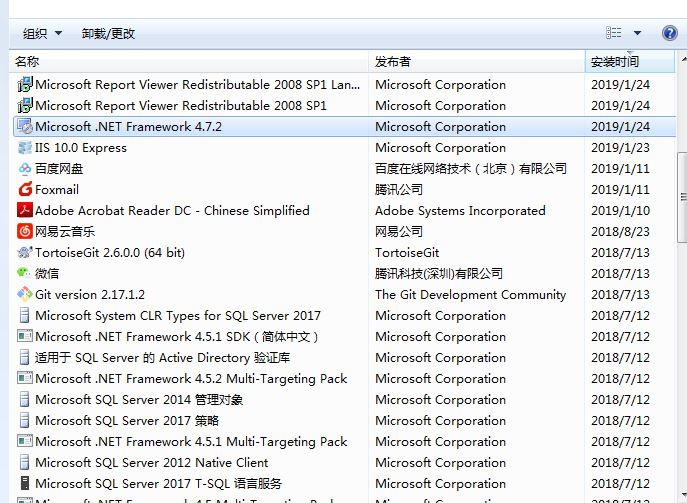The height and width of the screenshot is (503, 687).
Task: Click the Adobe Acrobat Reader DC icon
Action: click(25, 210)
